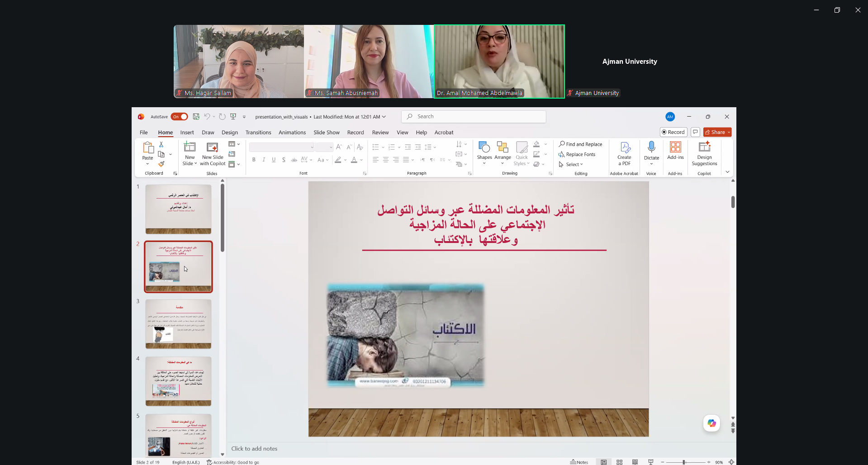Click the Cut scissors icon
Screen dimensions: 868x465
[x=161, y=144]
